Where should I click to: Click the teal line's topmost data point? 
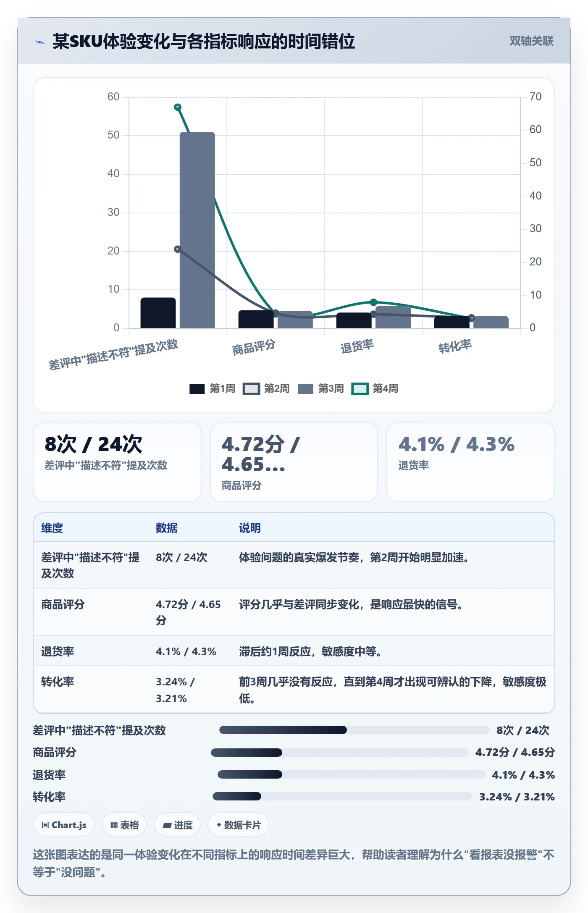[178, 108]
